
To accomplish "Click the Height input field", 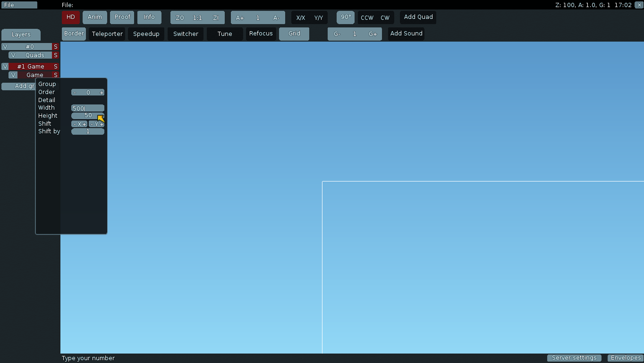I will coord(88,116).
